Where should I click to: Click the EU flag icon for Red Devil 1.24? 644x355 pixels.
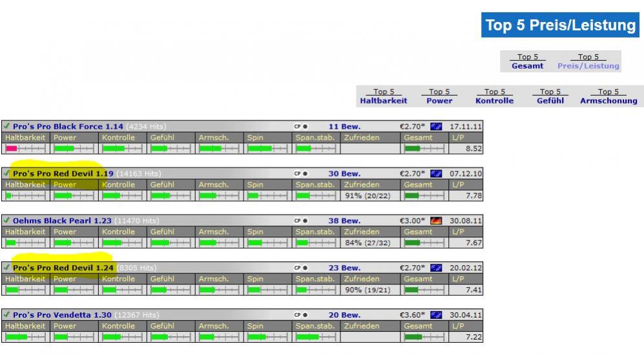click(x=436, y=268)
